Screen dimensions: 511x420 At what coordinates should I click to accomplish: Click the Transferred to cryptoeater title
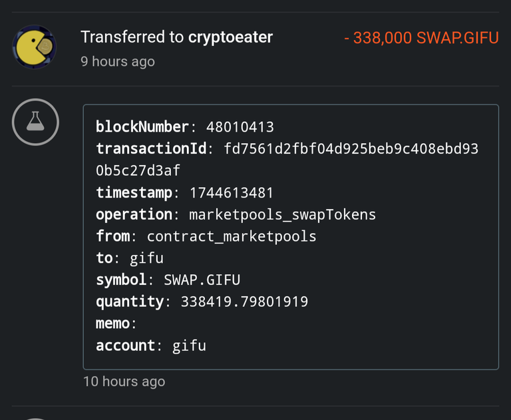(x=176, y=37)
